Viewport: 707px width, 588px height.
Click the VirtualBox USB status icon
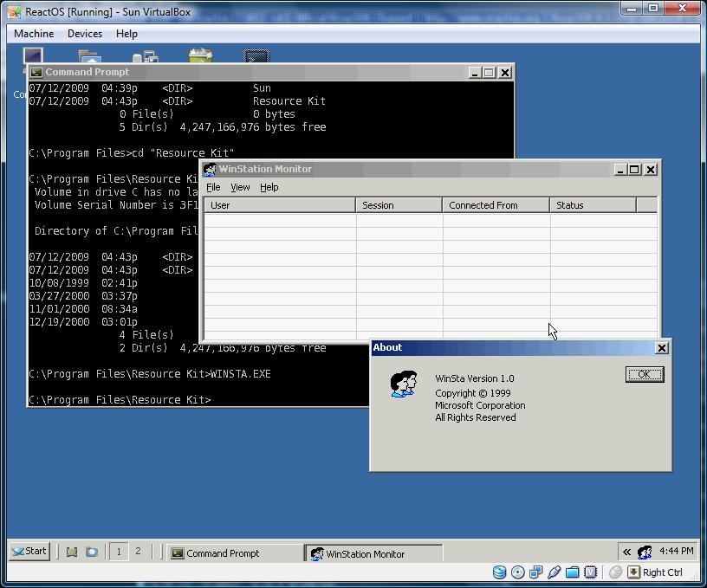(x=555, y=572)
